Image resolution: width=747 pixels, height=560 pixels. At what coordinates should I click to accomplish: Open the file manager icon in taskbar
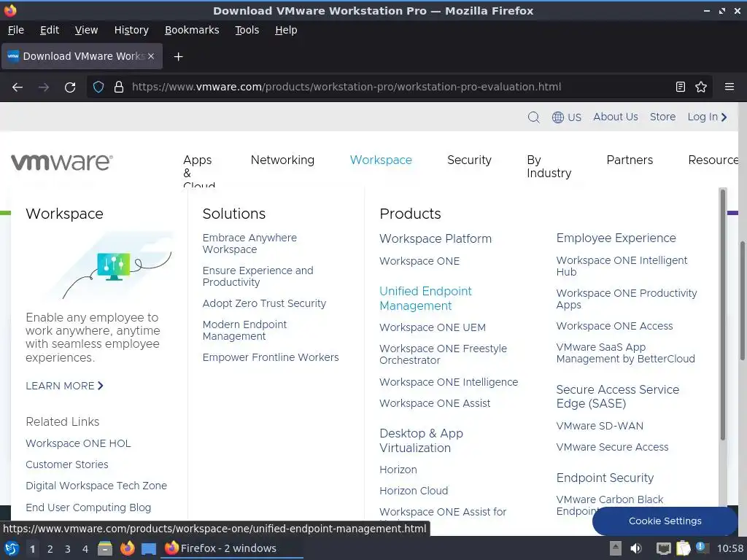pyautogui.click(x=105, y=548)
